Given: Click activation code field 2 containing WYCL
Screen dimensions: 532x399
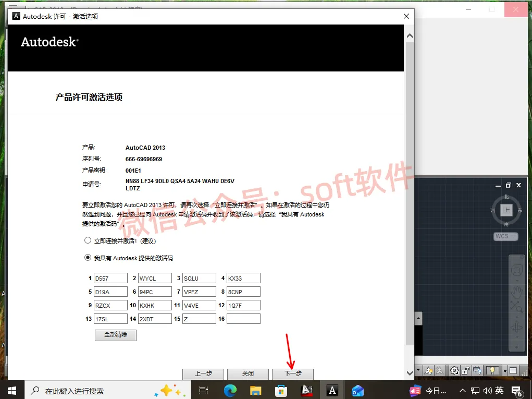Looking at the screenshot, I should [155, 278].
